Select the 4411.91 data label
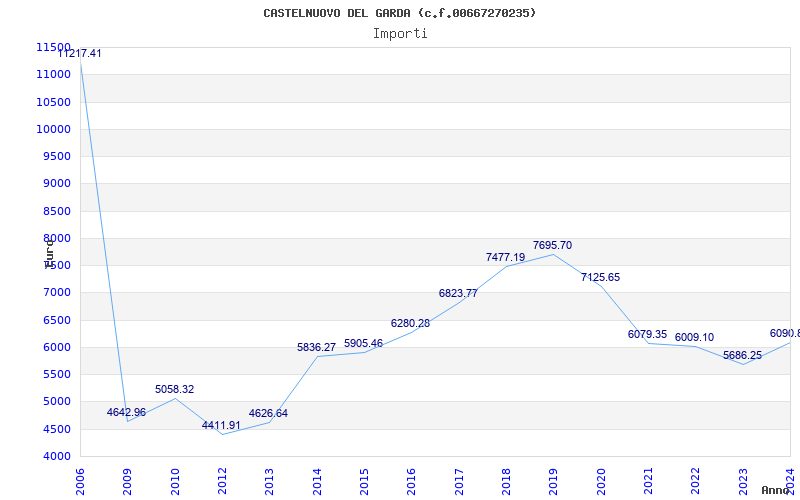Viewport: 800px width, 500px height. (x=221, y=425)
